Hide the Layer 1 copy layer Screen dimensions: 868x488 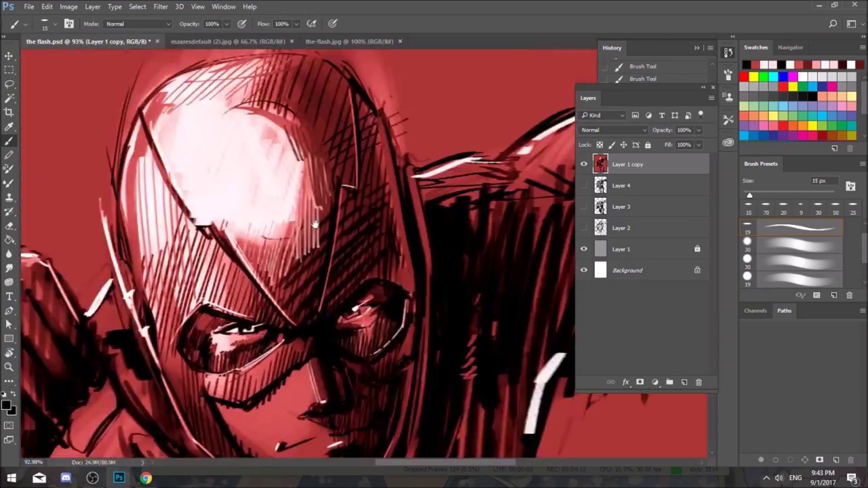(x=584, y=164)
